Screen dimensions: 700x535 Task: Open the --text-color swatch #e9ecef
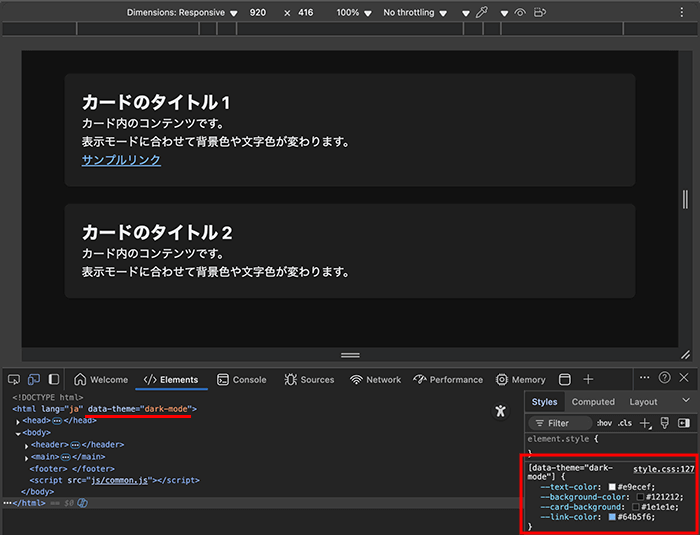click(x=612, y=487)
